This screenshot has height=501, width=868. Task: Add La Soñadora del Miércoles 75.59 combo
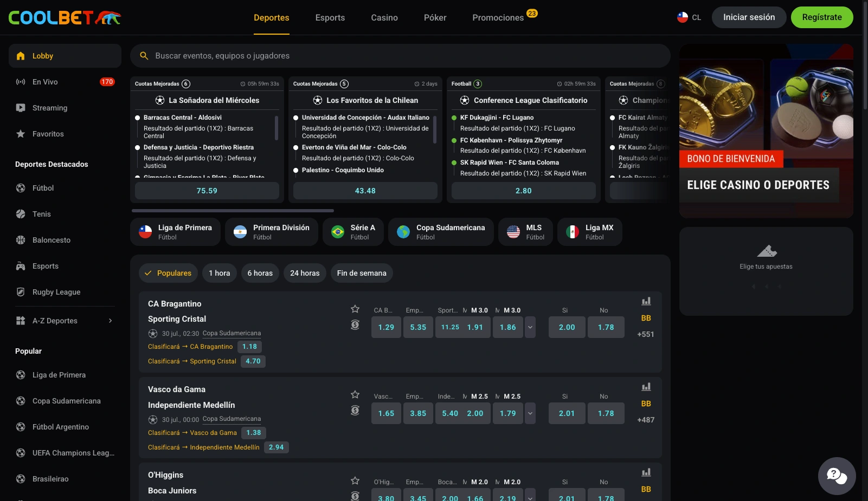tap(207, 191)
